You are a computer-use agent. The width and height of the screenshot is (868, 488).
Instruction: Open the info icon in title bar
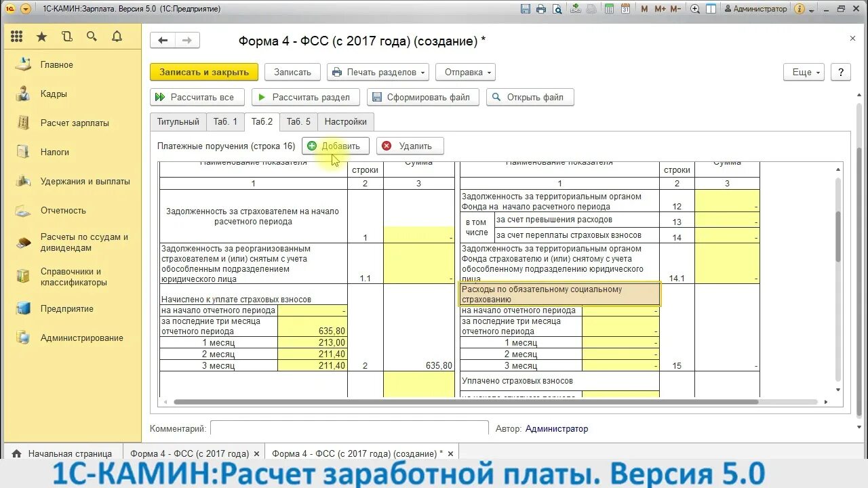point(800,9)
